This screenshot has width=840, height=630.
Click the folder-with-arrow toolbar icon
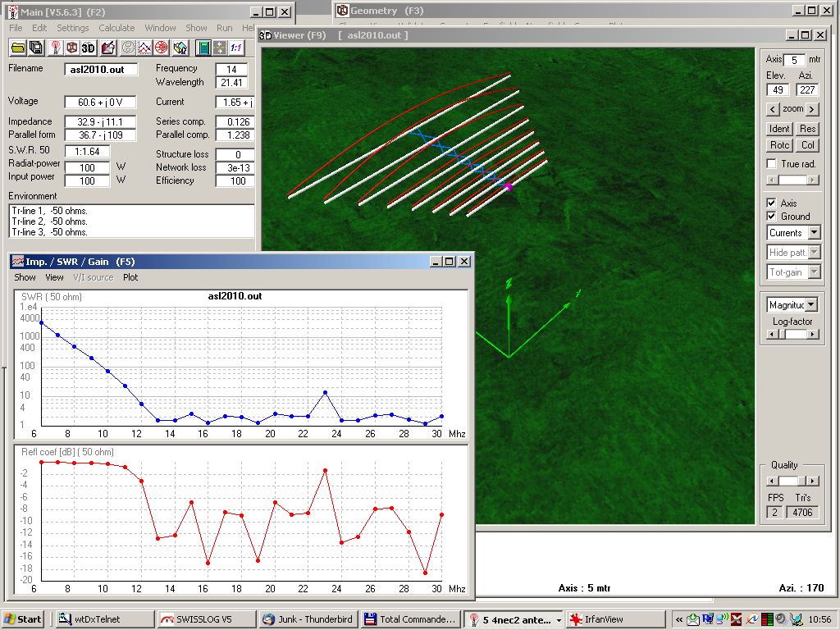click(x=180, y=48)
